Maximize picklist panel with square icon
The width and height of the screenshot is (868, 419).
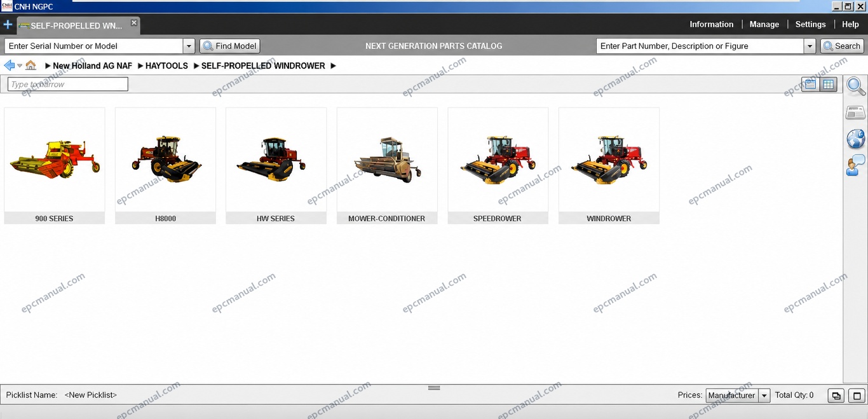coord(857,395)
